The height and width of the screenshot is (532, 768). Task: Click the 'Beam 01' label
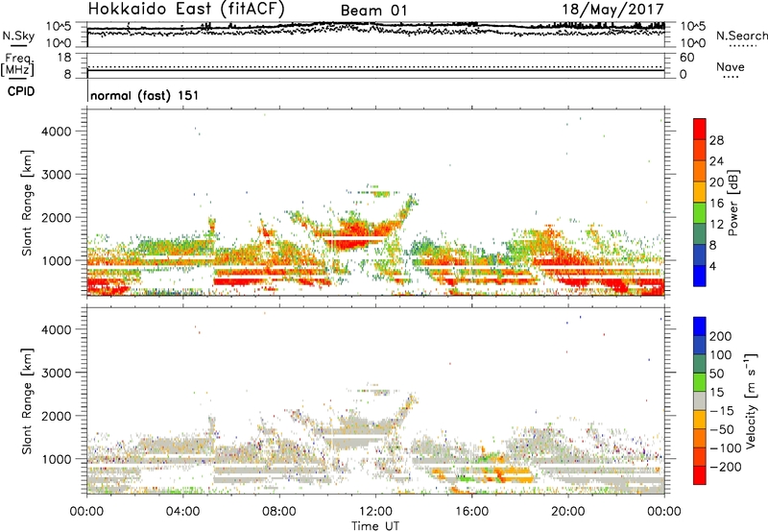pos(373,11)
